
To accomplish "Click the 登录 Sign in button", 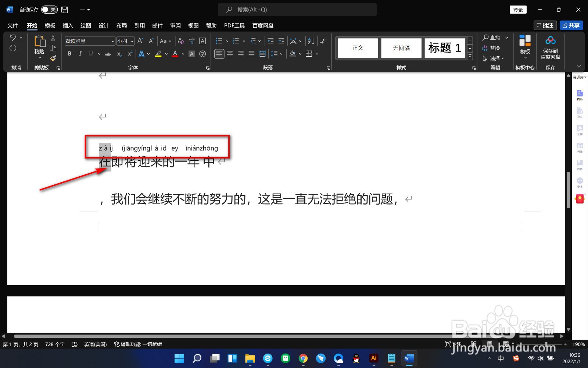I will click(x=518, y=10).
